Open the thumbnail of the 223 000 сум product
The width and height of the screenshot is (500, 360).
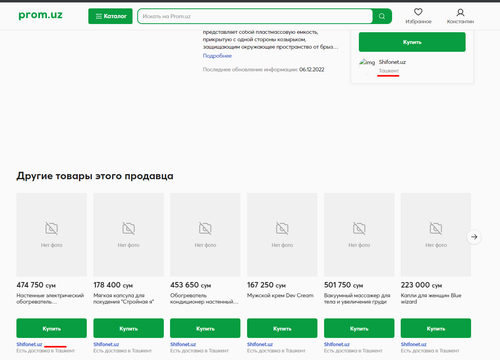point(436,235)
